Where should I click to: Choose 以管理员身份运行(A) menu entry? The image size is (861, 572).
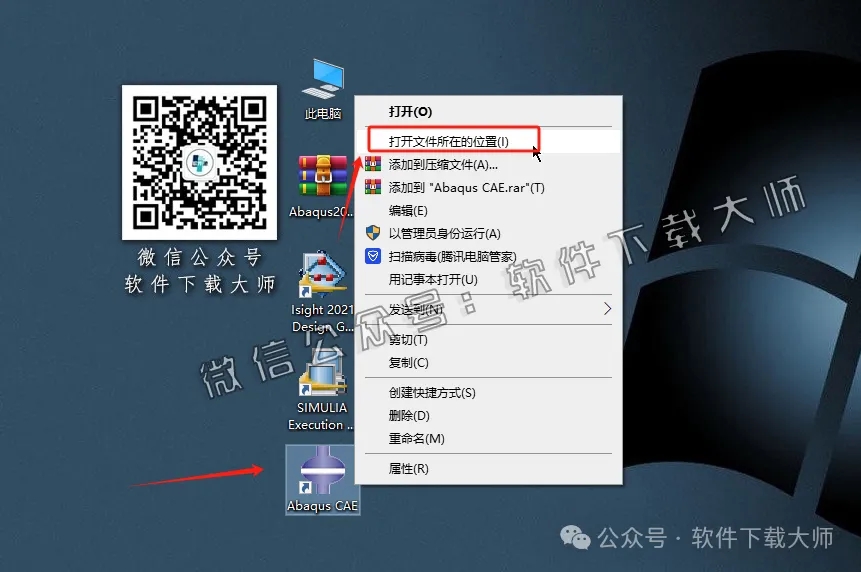[488, 233]
